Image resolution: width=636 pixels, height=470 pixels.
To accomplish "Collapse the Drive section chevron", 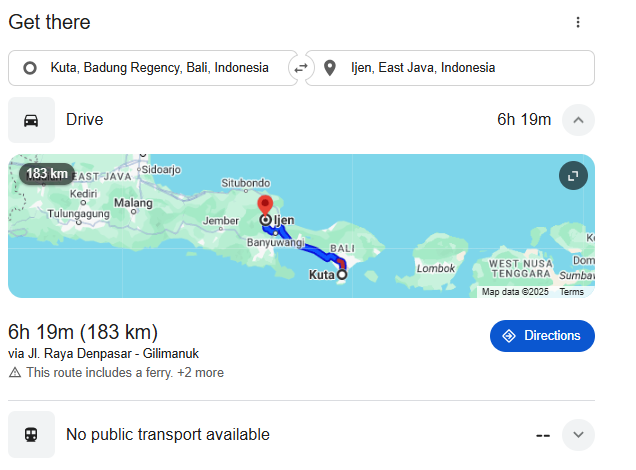I will point(578,120).
